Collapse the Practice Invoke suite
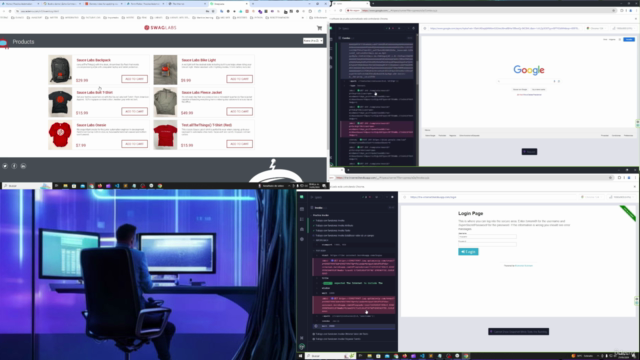Screen dimensions: 640x360 pos(321,215)
